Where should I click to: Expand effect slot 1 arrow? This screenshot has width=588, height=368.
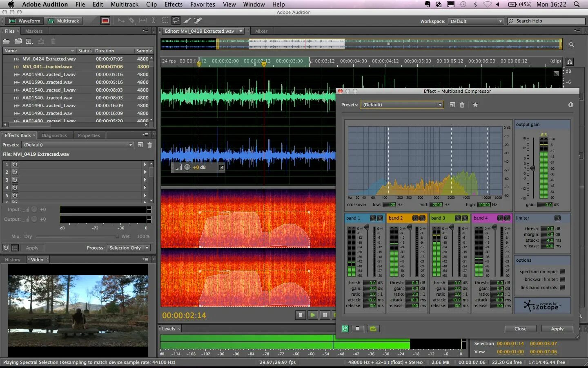coord(145,164)
